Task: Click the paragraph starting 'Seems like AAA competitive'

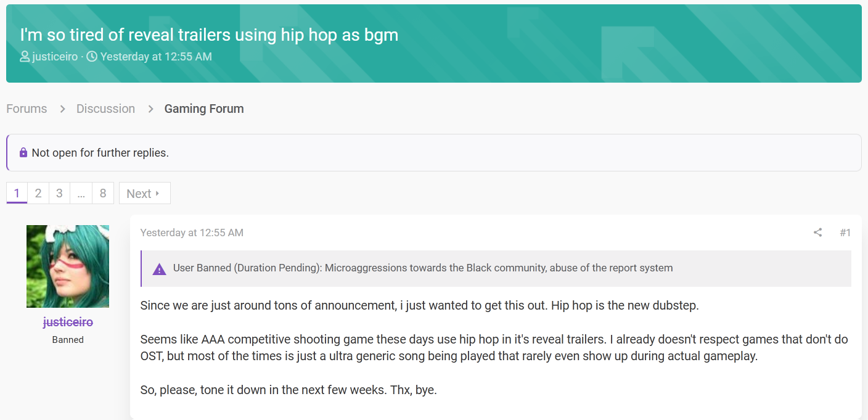Action: coord(494,348)
